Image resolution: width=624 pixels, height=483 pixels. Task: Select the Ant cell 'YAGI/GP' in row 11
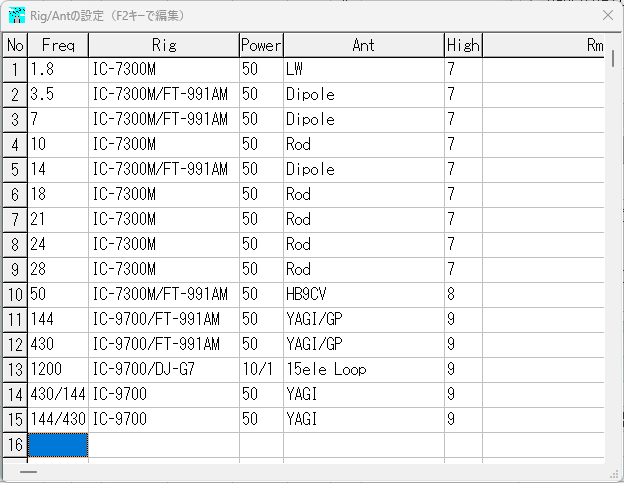(364, 320)
